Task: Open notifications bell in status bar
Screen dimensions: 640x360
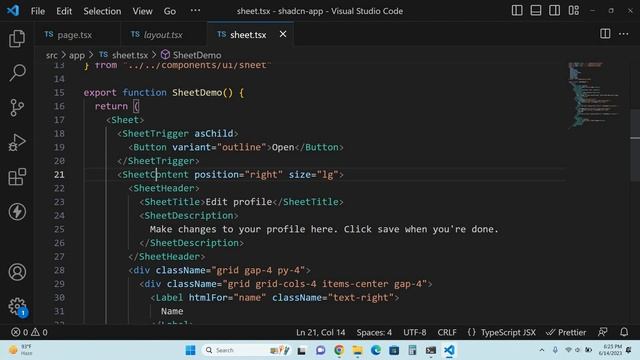Action: click(624, 332)
